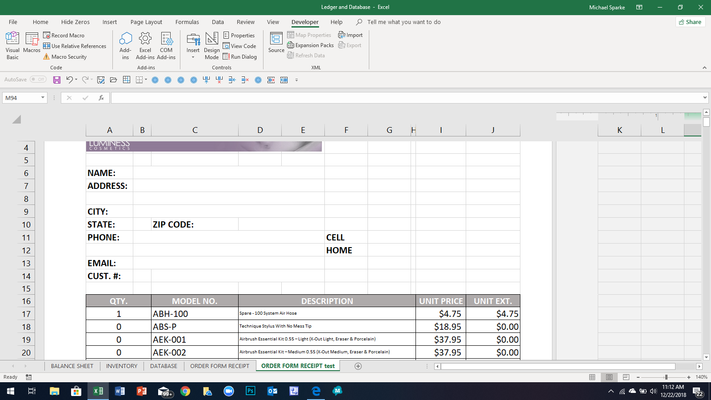Add a new sheet
711x400 pixels.
click(x=358, y=366)
